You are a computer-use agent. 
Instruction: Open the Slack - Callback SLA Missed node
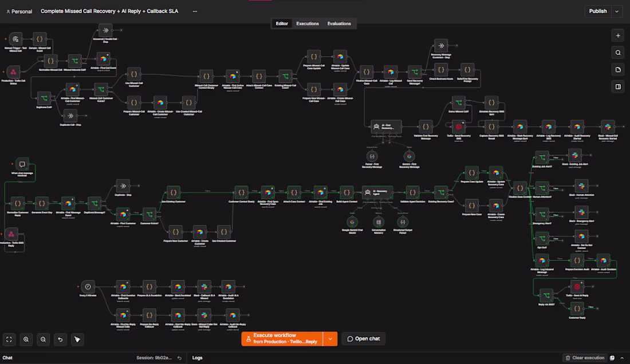click(204, 287)
